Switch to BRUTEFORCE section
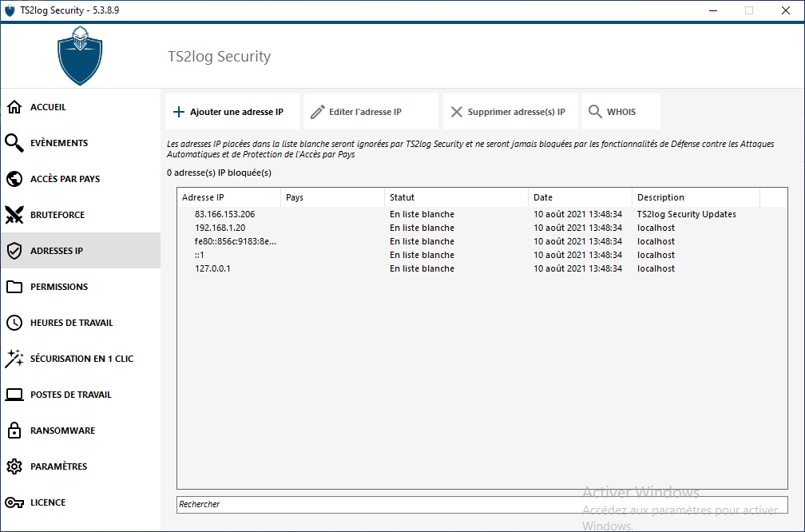This screenshot has height=532, width=805. (81, 215)
